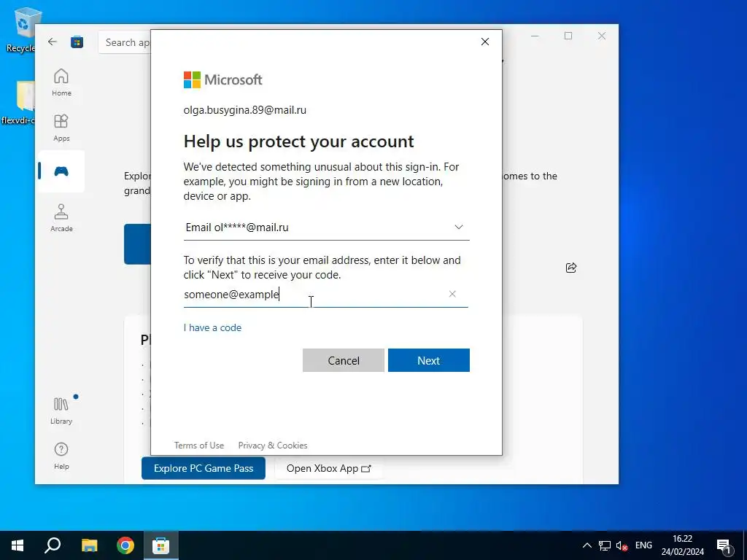Open the Arcade section

click(x=61, y=218)
